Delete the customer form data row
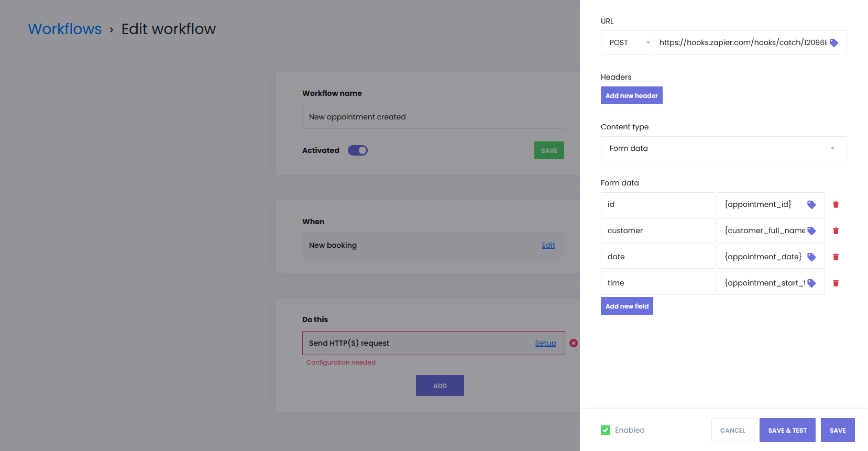868x451 pixels. (x=836, y=231)
